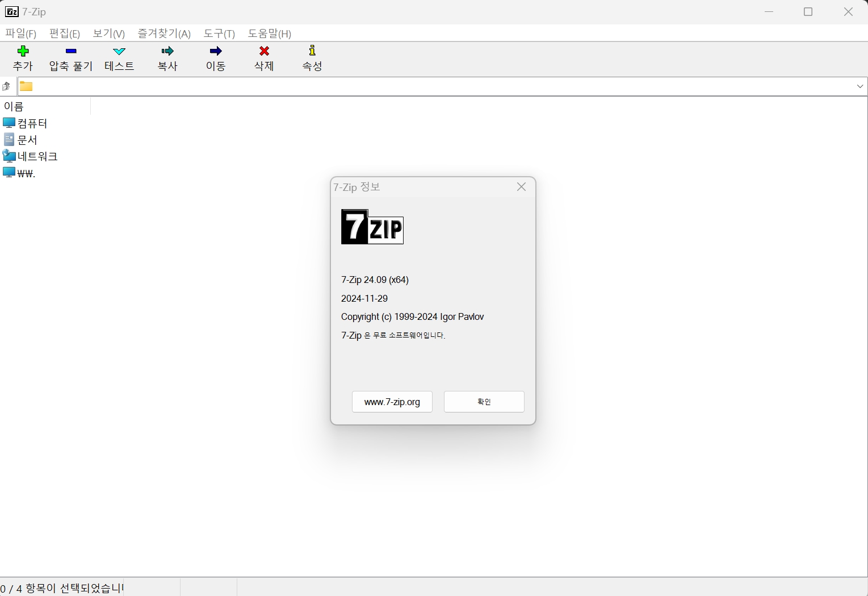This screenshot has width=868, height=596.
Task: Maximize the 7-Zip main window
Action: [808, 11]
